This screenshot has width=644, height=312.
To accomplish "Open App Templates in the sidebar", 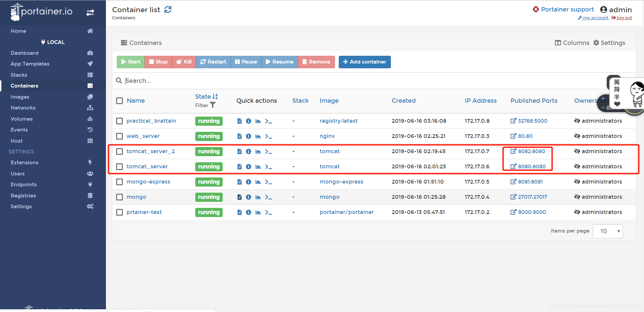I will pos(30,64).
